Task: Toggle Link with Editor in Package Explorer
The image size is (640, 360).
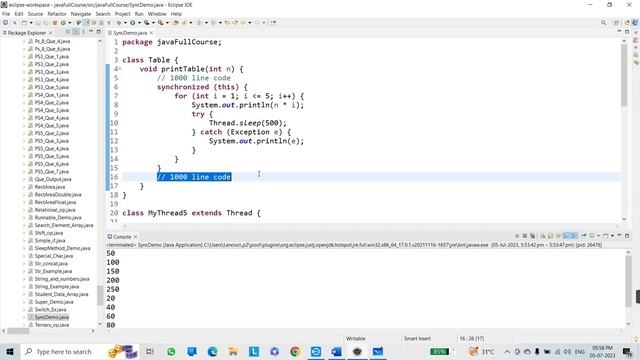Action: coord(76,32)
